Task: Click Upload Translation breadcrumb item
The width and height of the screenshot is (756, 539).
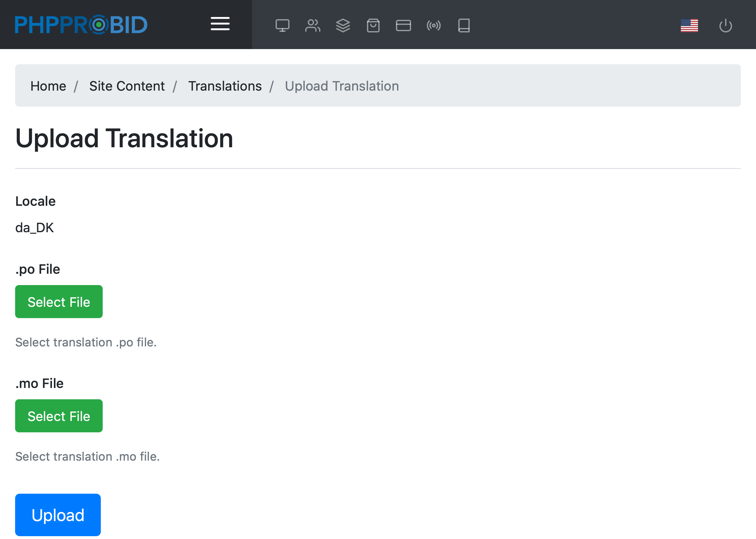Action: click(x=342, y=86)
